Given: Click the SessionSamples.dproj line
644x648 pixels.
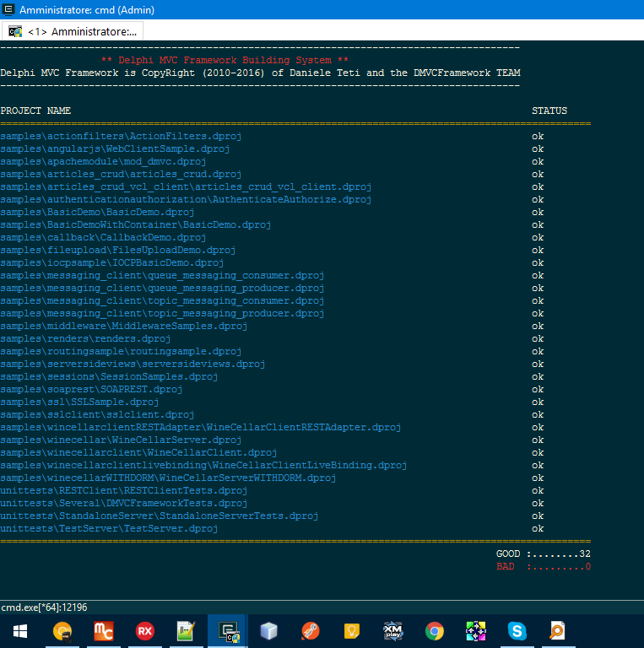Looking at the screenshot, I should coord(109,377).
